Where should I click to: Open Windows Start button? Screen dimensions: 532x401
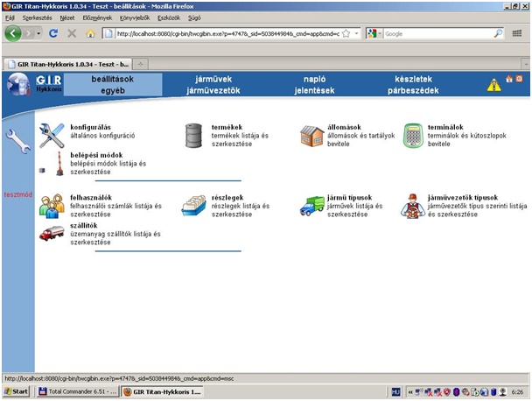[16, 391]
